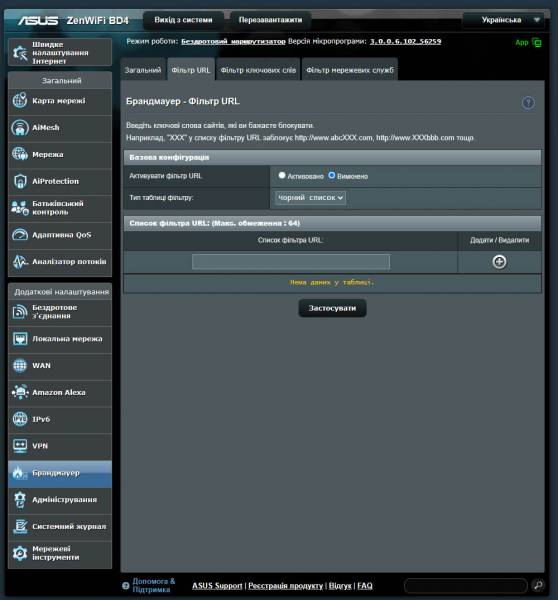Open AiProtection shield icon
Screen dimensions: 558x600
[x=20, y=181]
